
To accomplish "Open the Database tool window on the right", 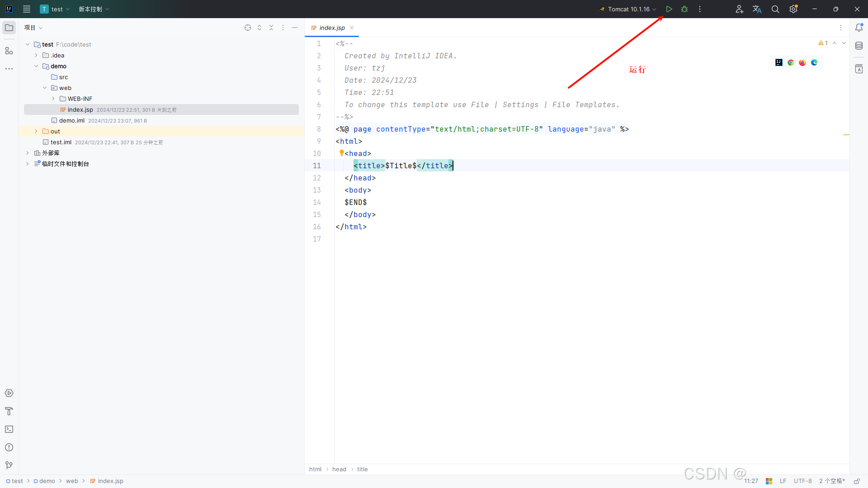I will [x=860, y=46].
